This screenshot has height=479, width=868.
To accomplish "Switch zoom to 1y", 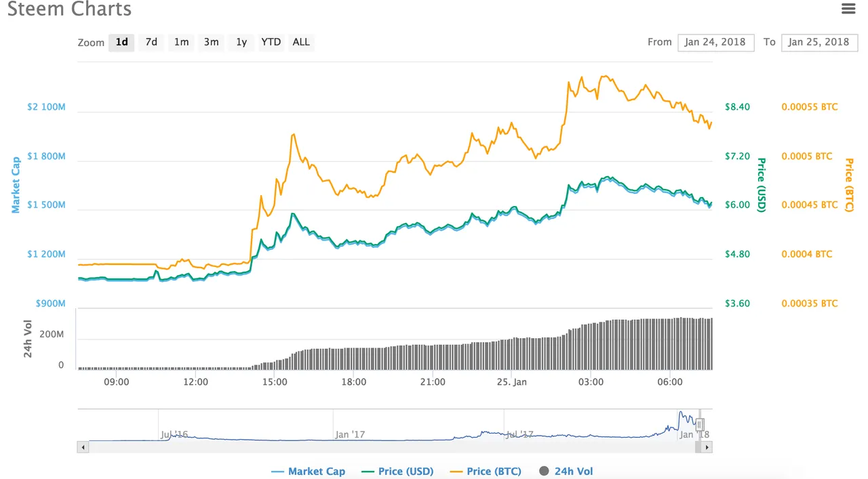I will coord(241,42).
